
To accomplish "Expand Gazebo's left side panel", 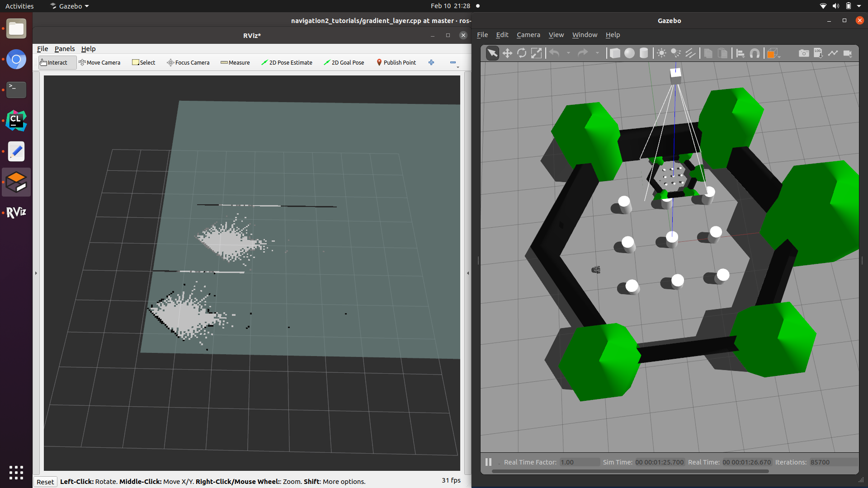I will [x=478, y=260].
